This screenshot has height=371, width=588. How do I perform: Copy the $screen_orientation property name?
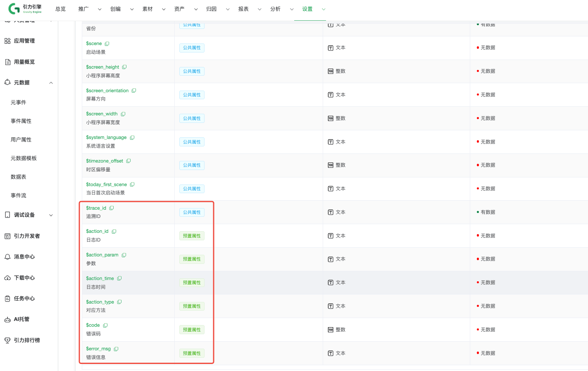click(x=134, y=91)
